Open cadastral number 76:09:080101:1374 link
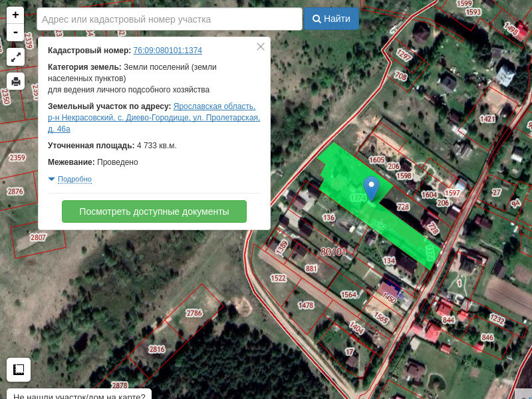The height and width of the screenshot is (399, 532). [x=168, y=51]
